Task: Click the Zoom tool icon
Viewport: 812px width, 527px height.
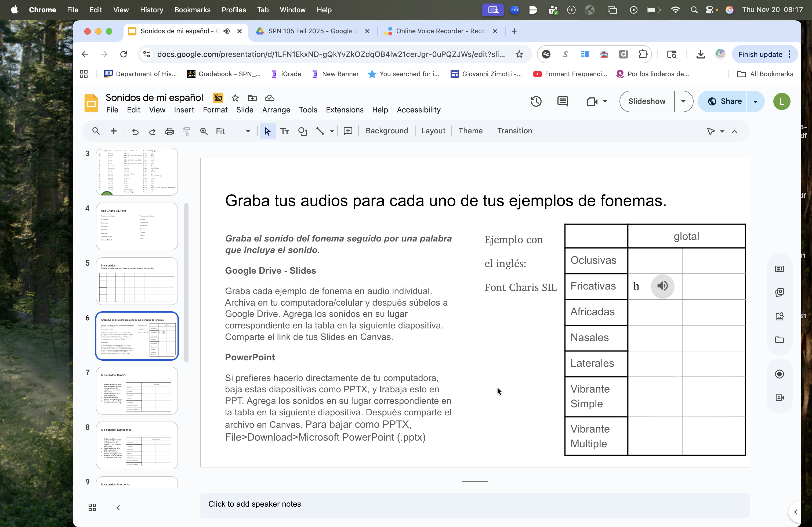Action: tap(204, 131)
